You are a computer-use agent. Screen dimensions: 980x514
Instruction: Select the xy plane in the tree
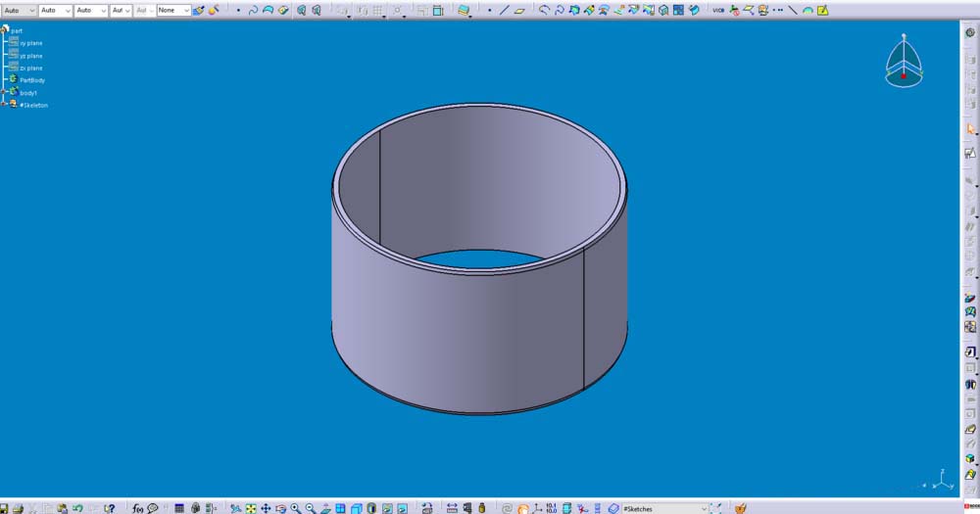click(x=31, y=43)
